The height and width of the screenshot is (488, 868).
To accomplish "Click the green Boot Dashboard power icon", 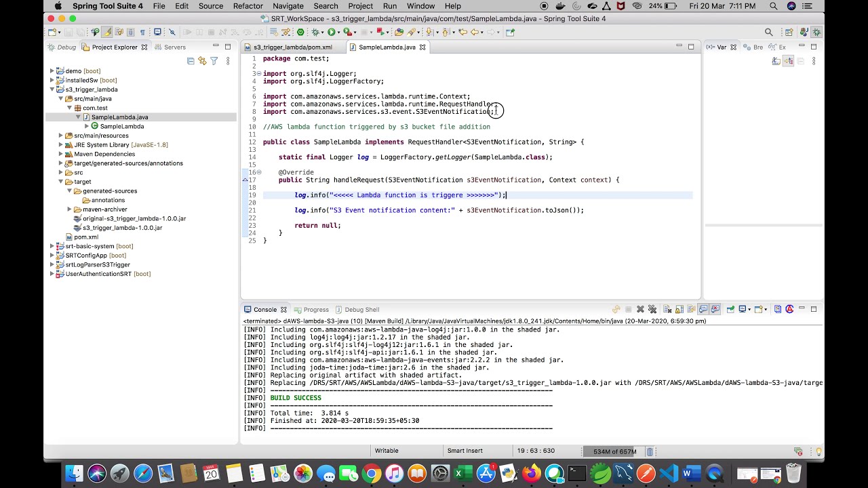I will point(300,32).
